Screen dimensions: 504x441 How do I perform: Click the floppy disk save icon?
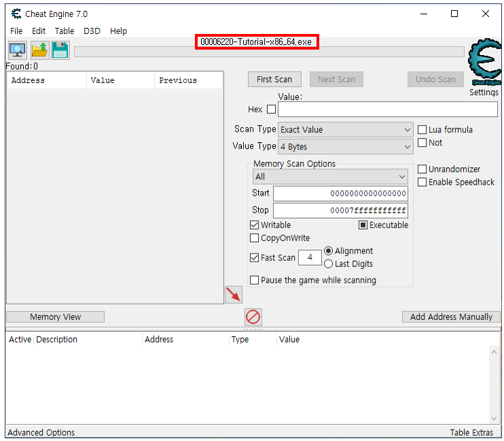click(x=60, y=50)
